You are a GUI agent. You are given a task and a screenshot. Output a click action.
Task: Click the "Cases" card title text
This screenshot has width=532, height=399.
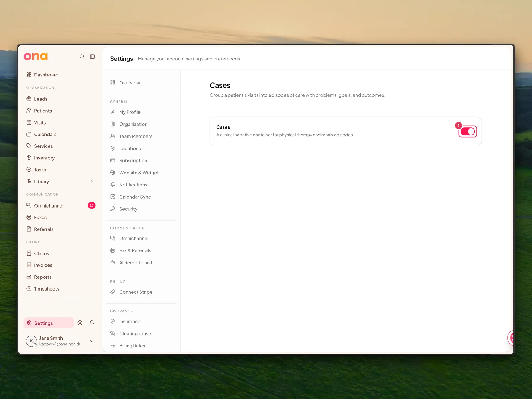(223, 127)
